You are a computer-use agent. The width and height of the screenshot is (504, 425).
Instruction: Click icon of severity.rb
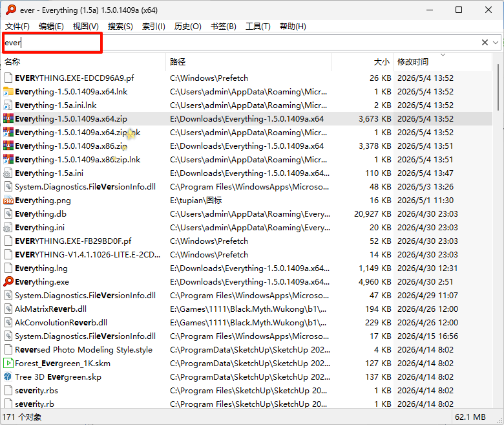point(8,404)
